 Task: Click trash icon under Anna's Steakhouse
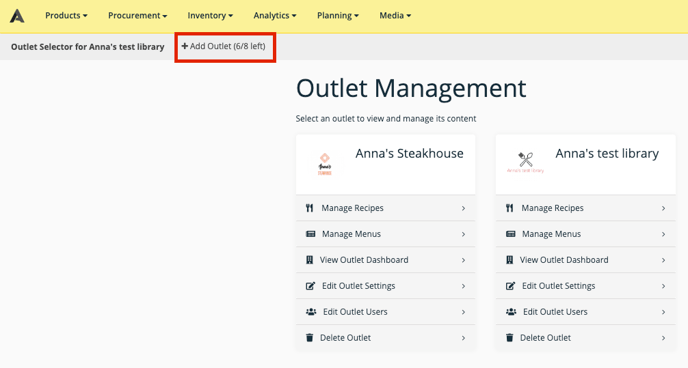309,338
